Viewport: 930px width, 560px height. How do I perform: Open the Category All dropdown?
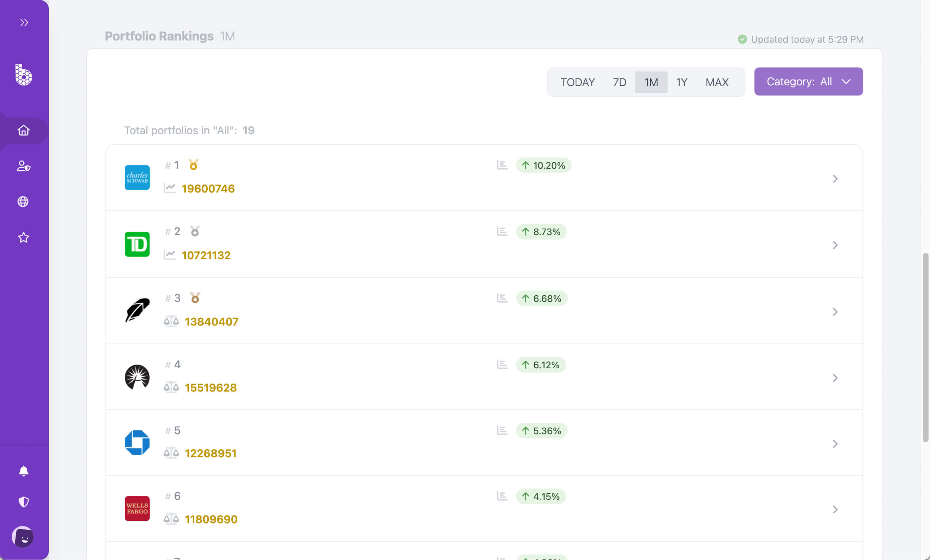(x=808, y=81)
